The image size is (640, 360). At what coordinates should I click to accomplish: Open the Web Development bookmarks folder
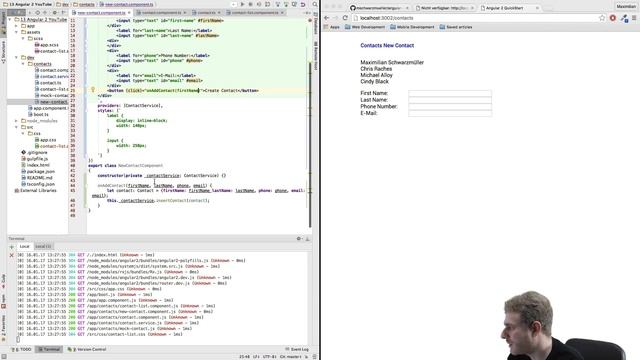click(365, 27)
